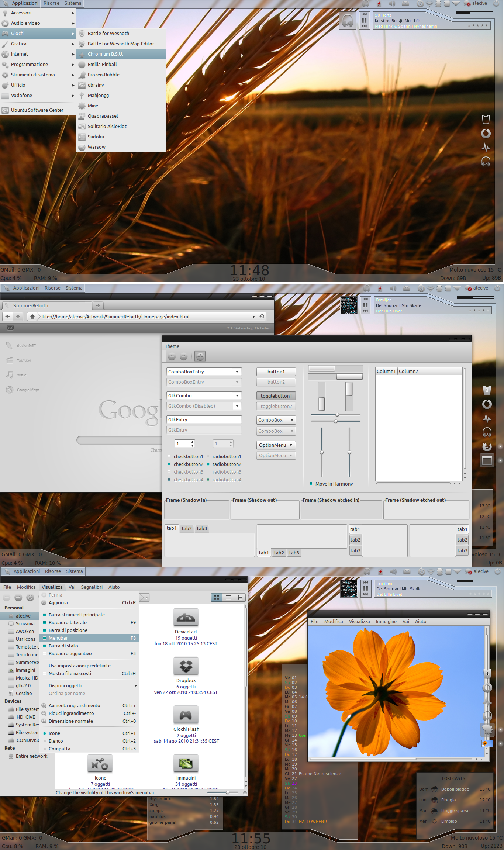Viewport: 504px width, 850px height.
Task: Reload the page in the SummerRebirth browser
Action: (x=262, y=317)
